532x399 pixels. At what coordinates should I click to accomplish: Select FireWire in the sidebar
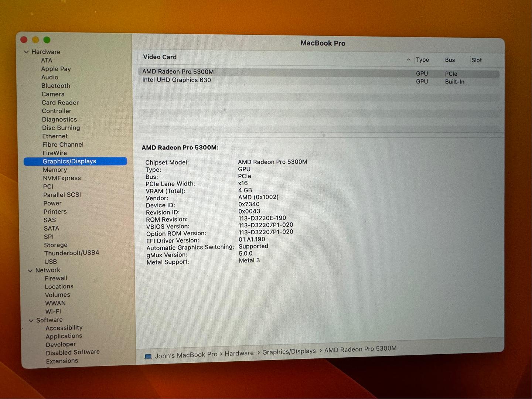pos(55,153)
